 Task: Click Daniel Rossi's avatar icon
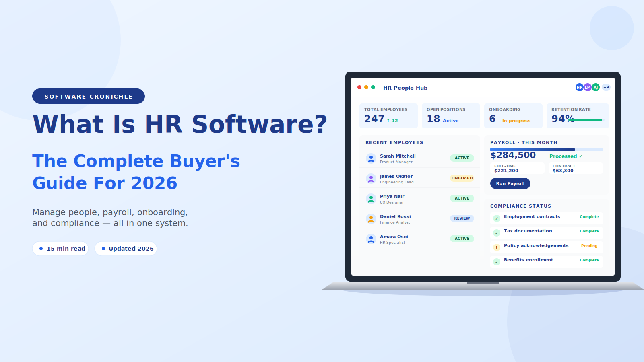coord(371,219)
